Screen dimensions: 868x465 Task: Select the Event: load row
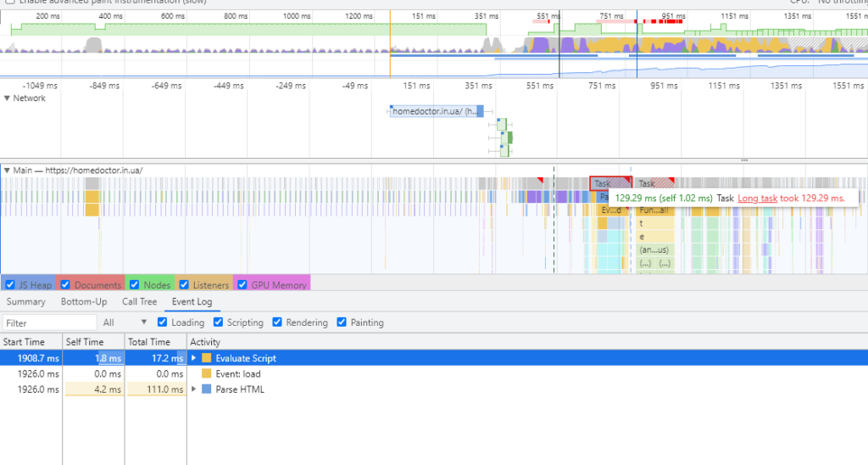tap(434, 373)
